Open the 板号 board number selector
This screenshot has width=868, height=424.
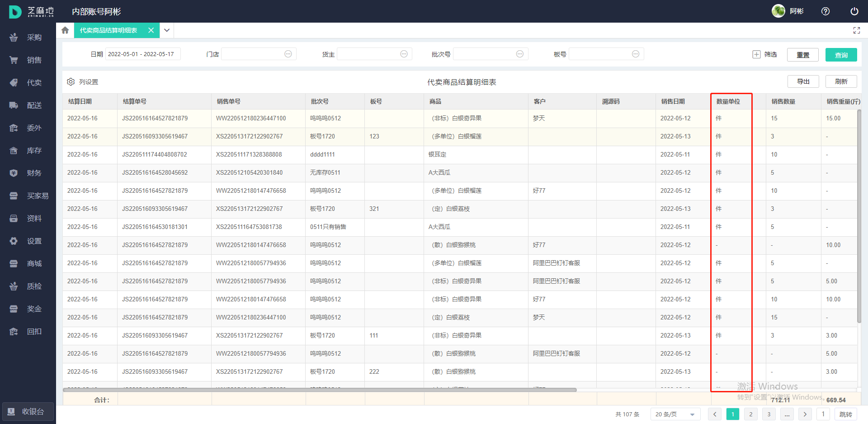tap(606, 54)
